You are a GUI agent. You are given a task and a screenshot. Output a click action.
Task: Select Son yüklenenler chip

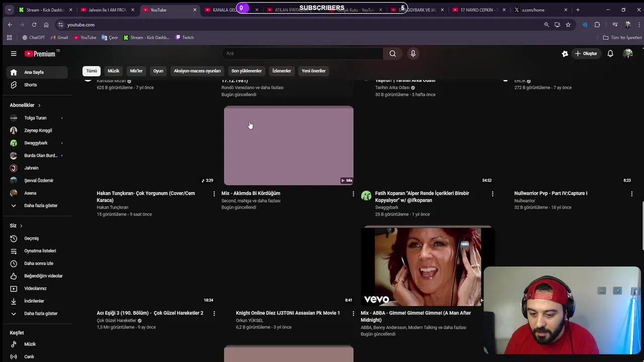pos(247,71)
